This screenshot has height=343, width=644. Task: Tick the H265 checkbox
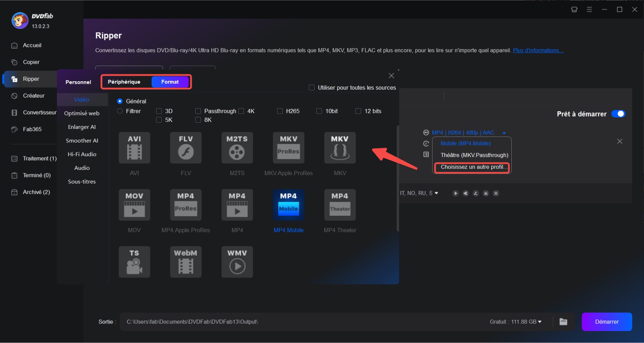click(280, 111)
